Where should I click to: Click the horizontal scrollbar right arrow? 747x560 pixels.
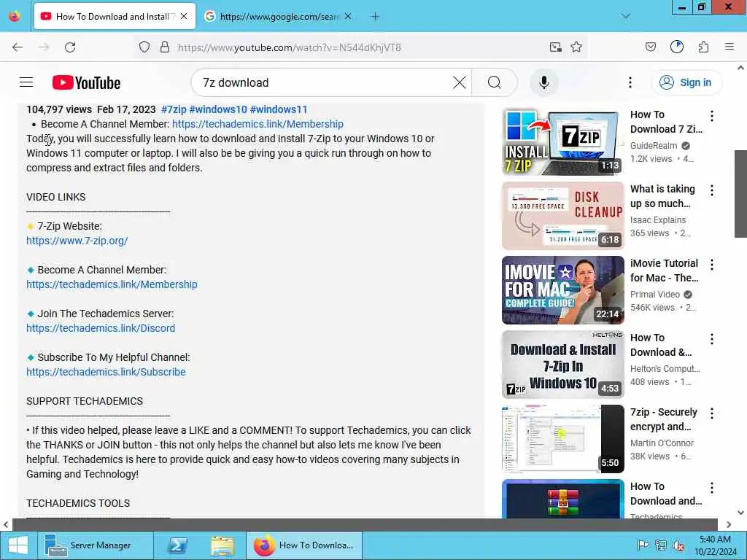click(729, 524)
